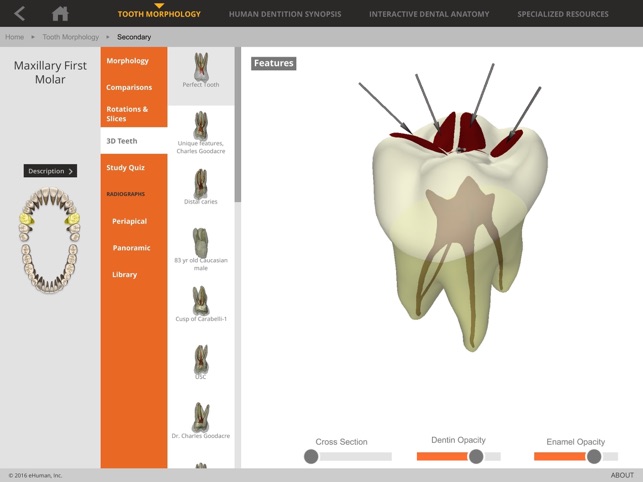This screenshot has height=482, width=643.
Task: Open the Home screen via house icon
Action: [60, 14]
